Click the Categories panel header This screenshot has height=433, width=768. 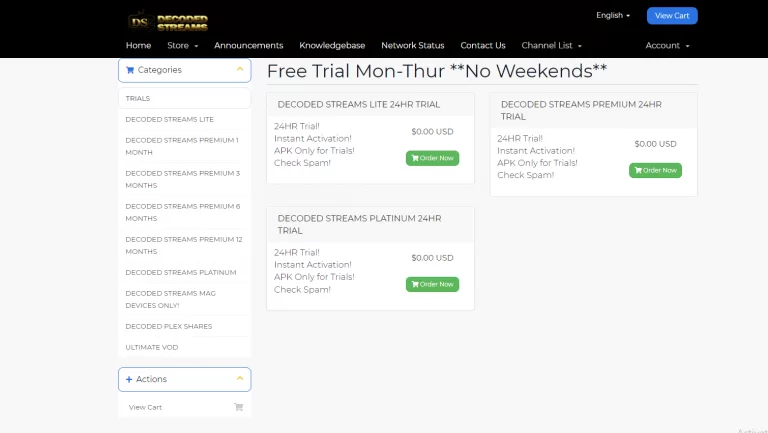[x=185, y=70]
